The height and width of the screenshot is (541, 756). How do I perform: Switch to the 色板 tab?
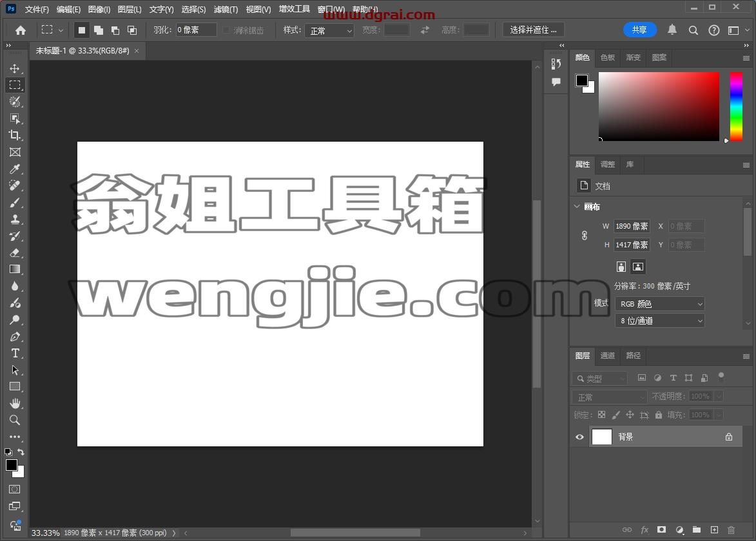point(608,57)
